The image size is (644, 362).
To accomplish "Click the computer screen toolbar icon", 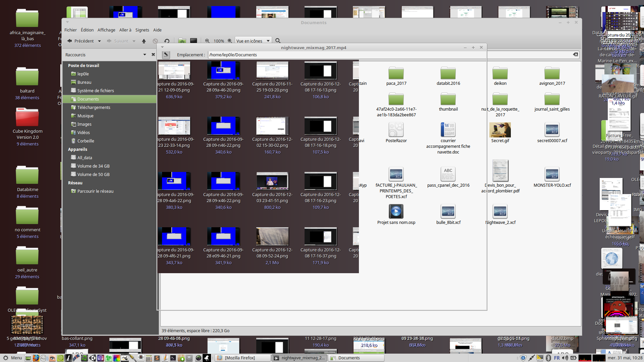I will (194, 41).
